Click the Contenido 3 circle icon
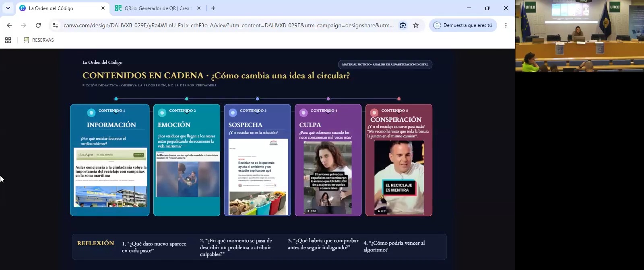This screenshot has height=270, width=644. pyautogui.click(x=233, y=112)
